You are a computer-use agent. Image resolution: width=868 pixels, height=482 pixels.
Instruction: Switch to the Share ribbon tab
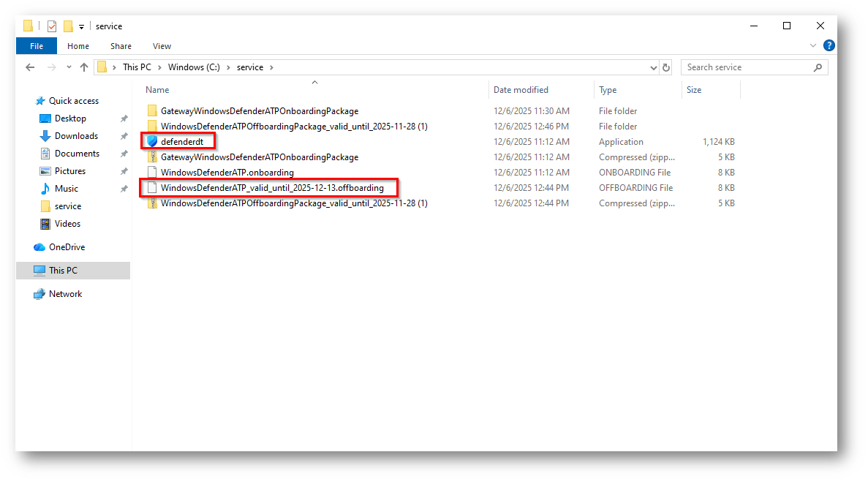tap(121, 46)
